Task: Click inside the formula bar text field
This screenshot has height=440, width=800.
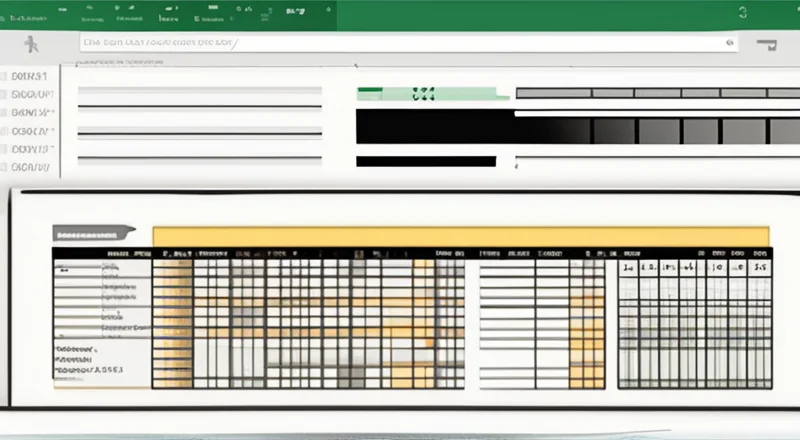Action: (400, 43)
